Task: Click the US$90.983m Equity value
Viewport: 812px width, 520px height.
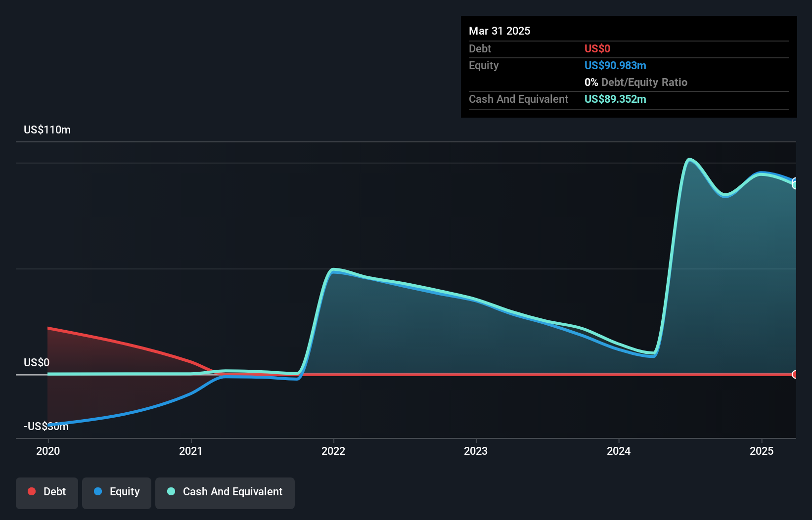Action: (615, 65)
